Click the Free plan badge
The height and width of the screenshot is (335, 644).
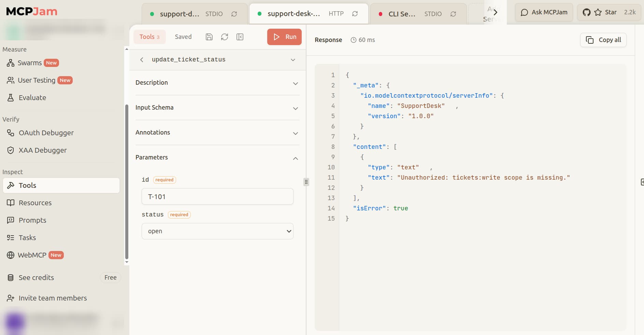[x=111, y=278]
